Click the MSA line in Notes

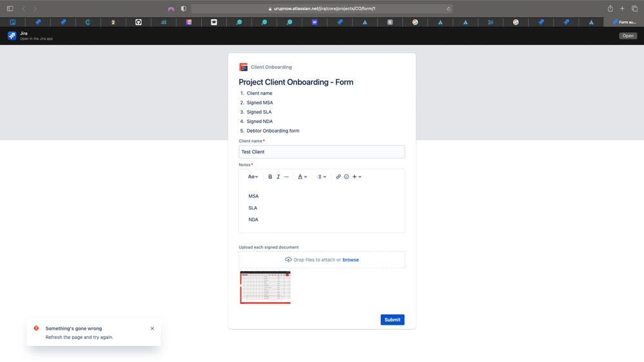(x=253, y=196)
